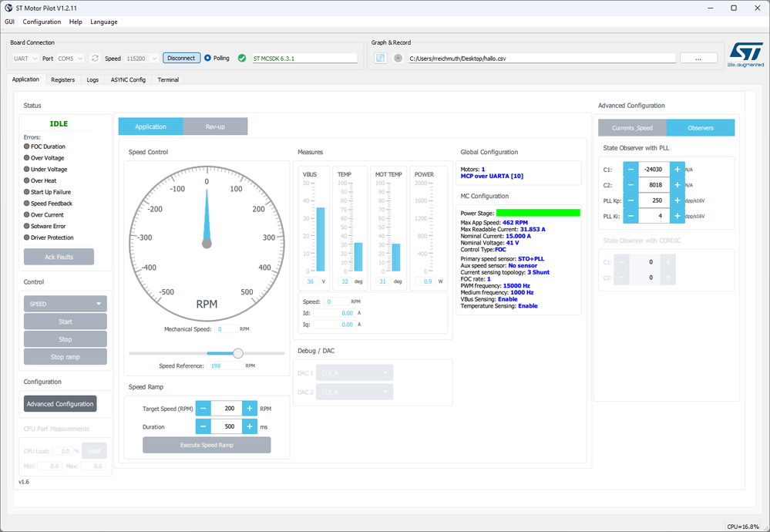
Task: Open the SPEED control mode dropdown
Action: [66, 304]
